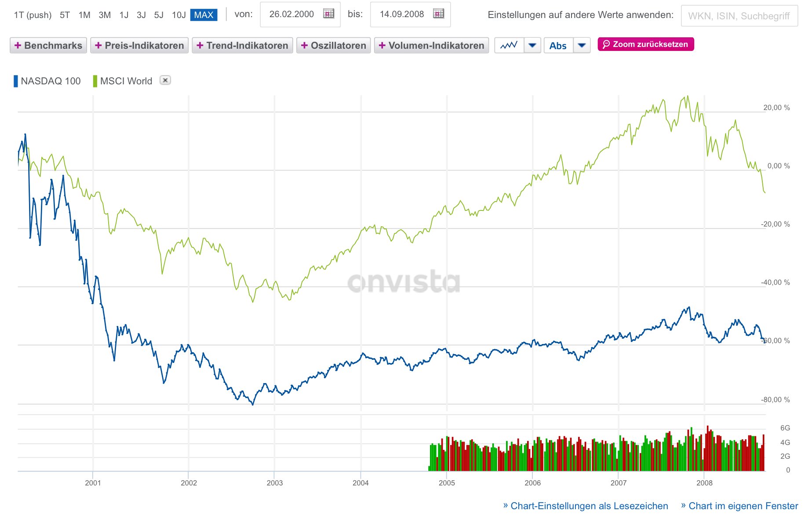
Task: Open the Benchmarks plus menu
Action: [x=48, y=45]
